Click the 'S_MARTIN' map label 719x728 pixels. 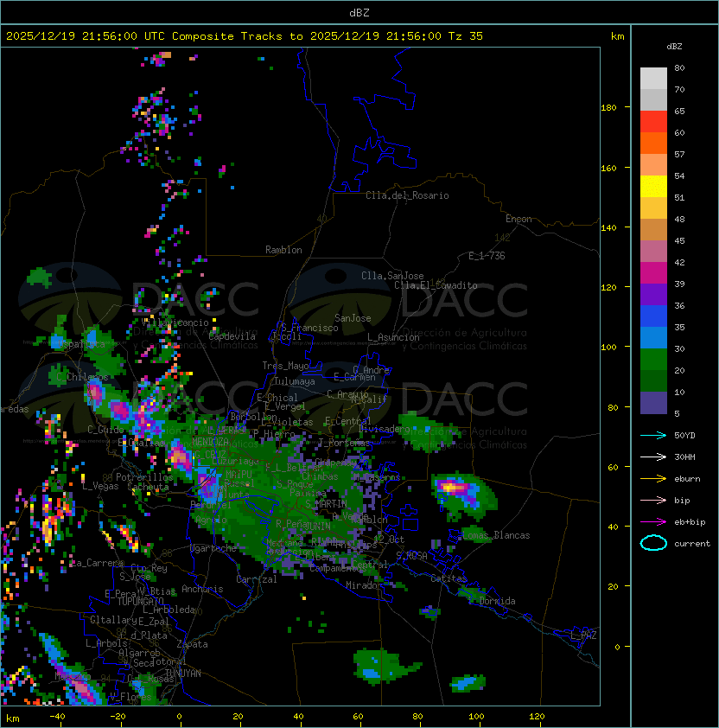pos(326,504)
